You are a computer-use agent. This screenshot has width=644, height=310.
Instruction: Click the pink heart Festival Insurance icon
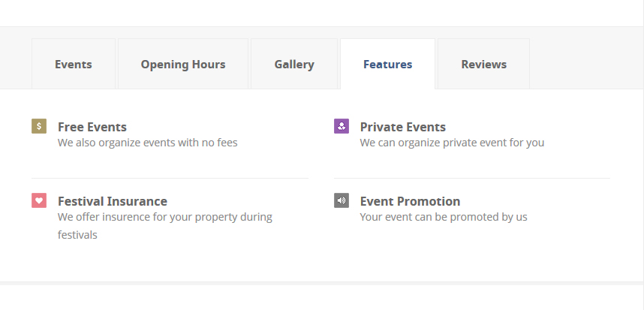[x=39, y=200]
